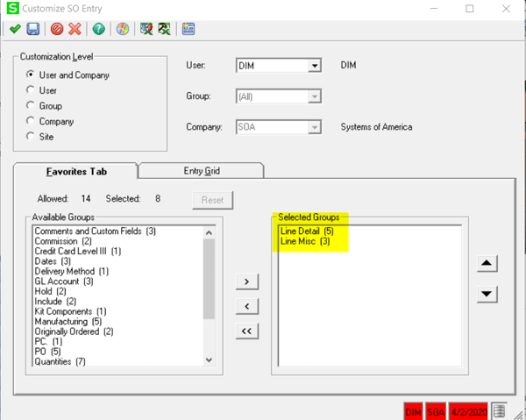Click the status bar list icon
Image resolution: width=526 pixels, height=420 pixels.
[x=499, y=410]
